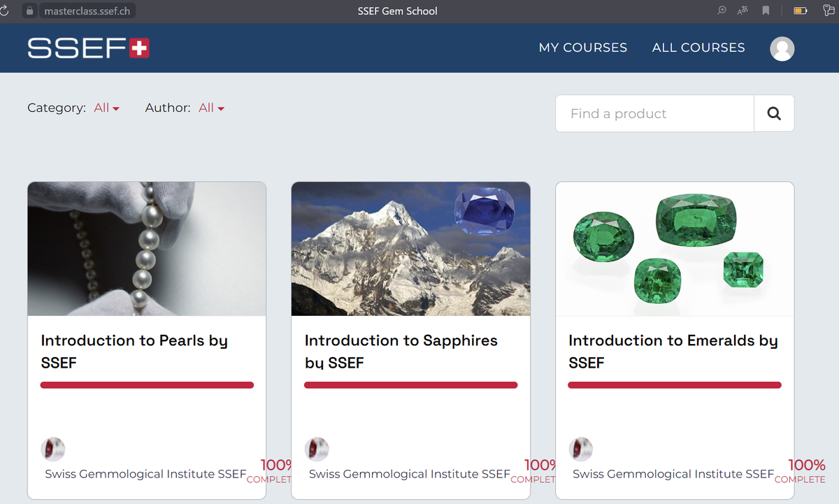The image size is (839, 504).
Task: Open the pearl necklace course thumbnail
Action: point(147,249)
